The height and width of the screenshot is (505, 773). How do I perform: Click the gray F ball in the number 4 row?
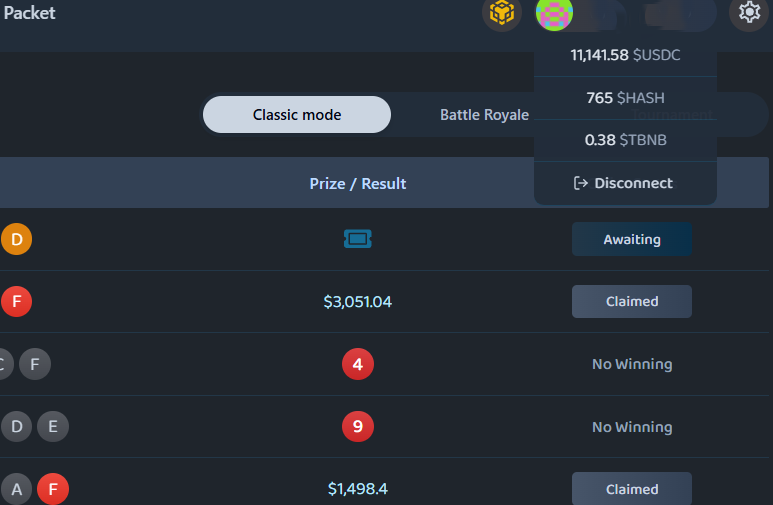coord(35,364)
